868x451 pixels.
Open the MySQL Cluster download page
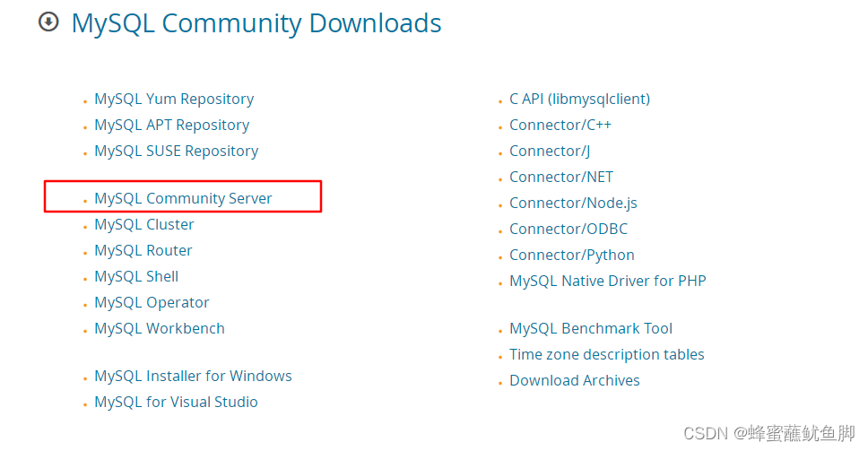pyautogui.click(x=144, y=224)
